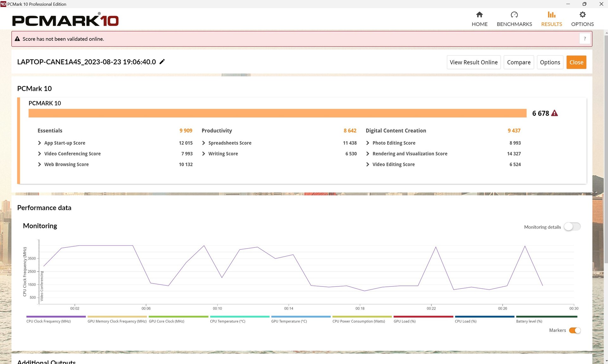The width and height of the screenshot is (608, 364).
Task: Click the scrollbar down arrow
Action: coord(606,361)
